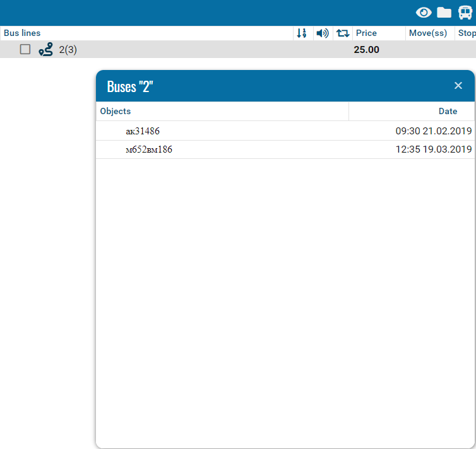Click the loop repeat column icon
The width and height of the screenshot is (476, 449).
[343, 33]
